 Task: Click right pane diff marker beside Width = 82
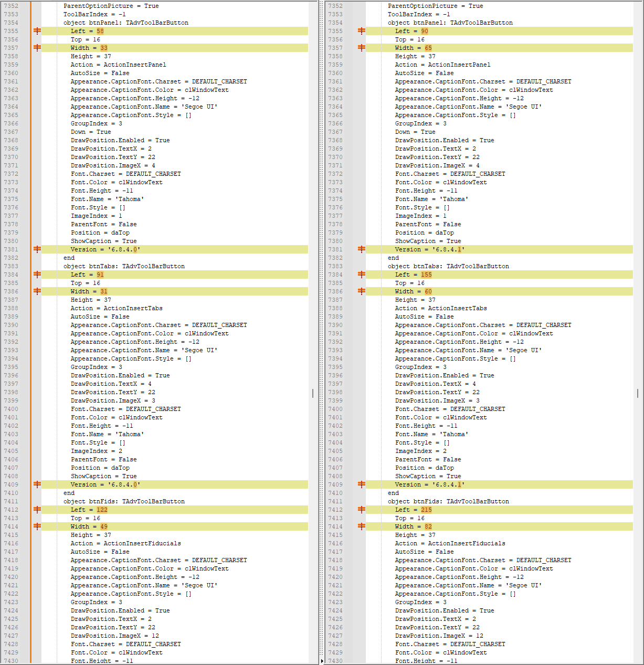pyautogui.click(x=362, y=526)
